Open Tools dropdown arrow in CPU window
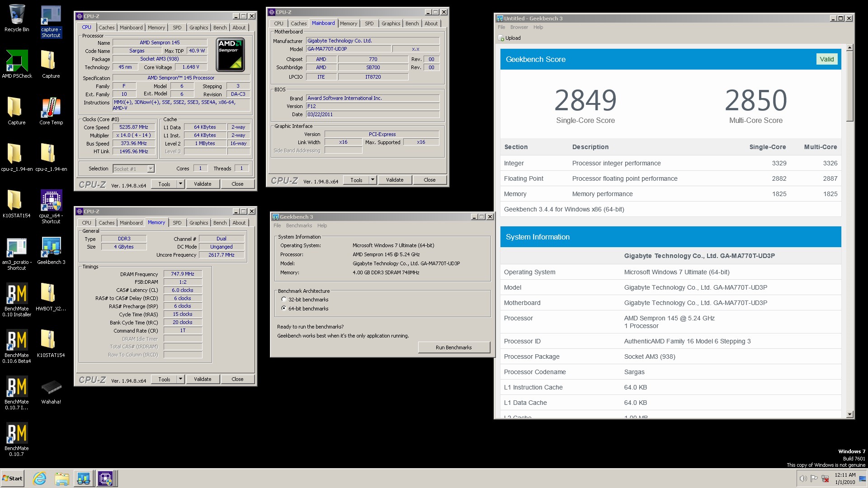Viewport: 868px width, 488px height. (x=180, y=184)
